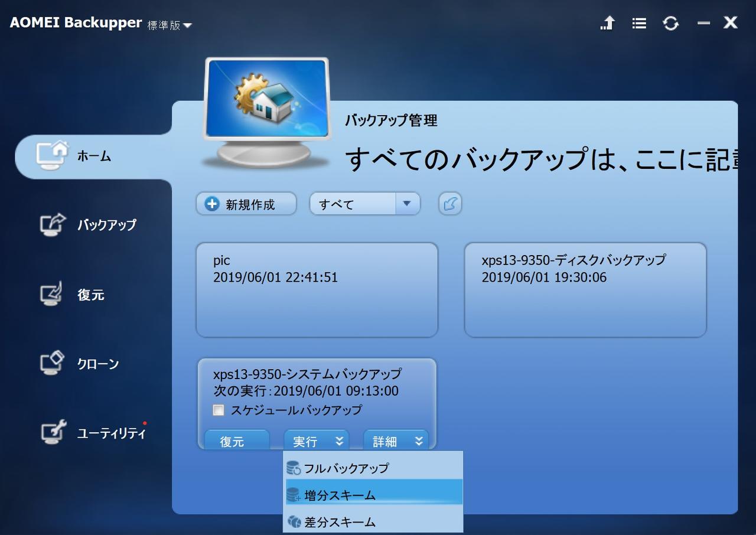
Task: Choose 差分スキーム from the menu
Action: point(373,522)
